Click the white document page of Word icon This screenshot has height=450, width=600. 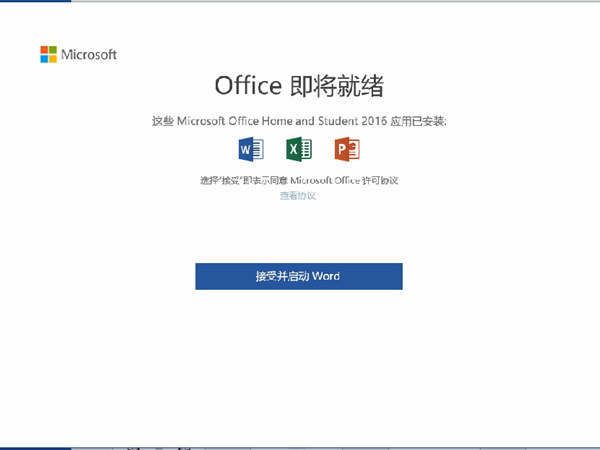click(x=257, y=150)
